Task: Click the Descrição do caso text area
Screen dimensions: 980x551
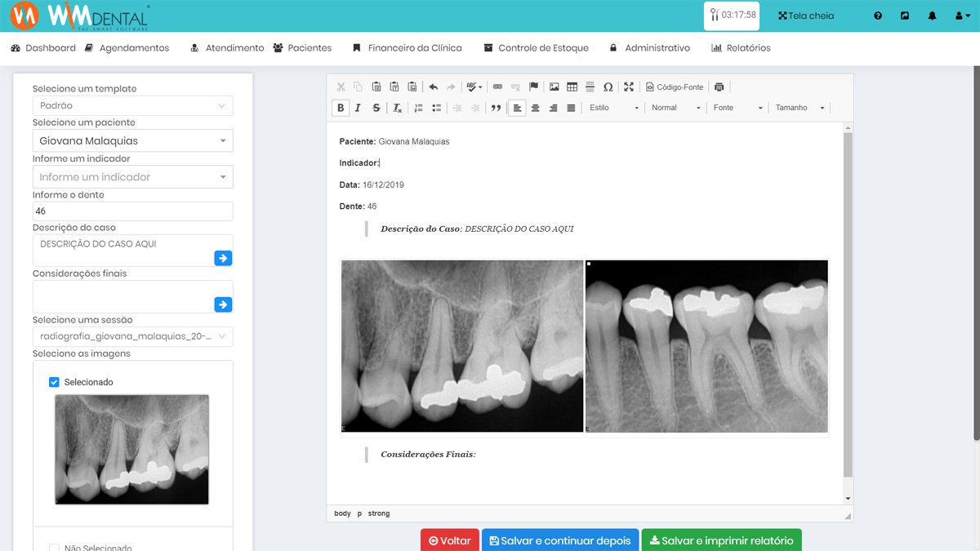Action: pos(132,251)
